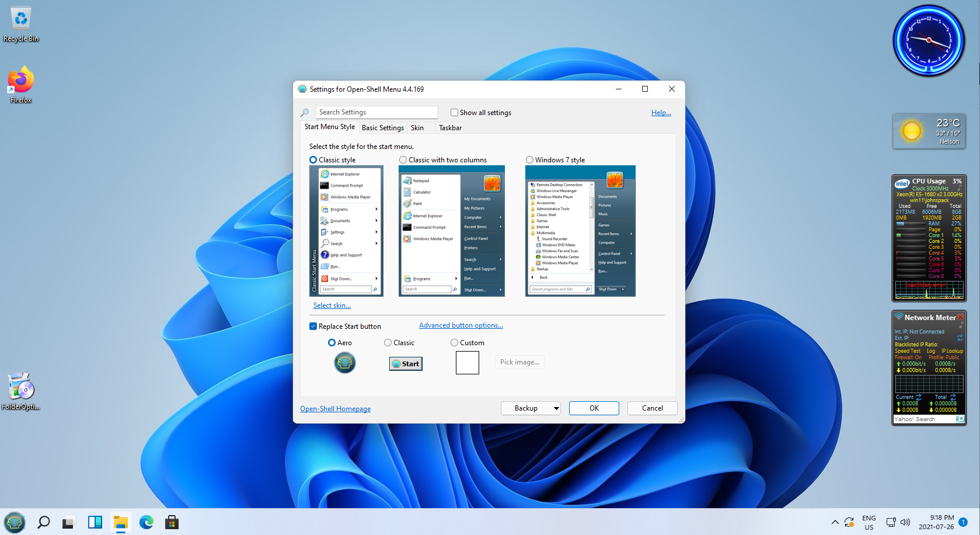
Task: Click the Yahoo! Search input field
Action: pyautogui.click(x=925, y=419)
